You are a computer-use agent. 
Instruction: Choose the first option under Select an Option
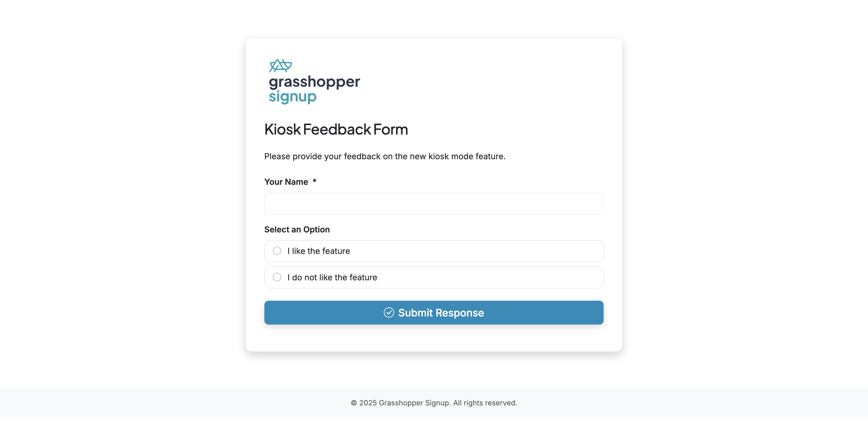[433, 251]
